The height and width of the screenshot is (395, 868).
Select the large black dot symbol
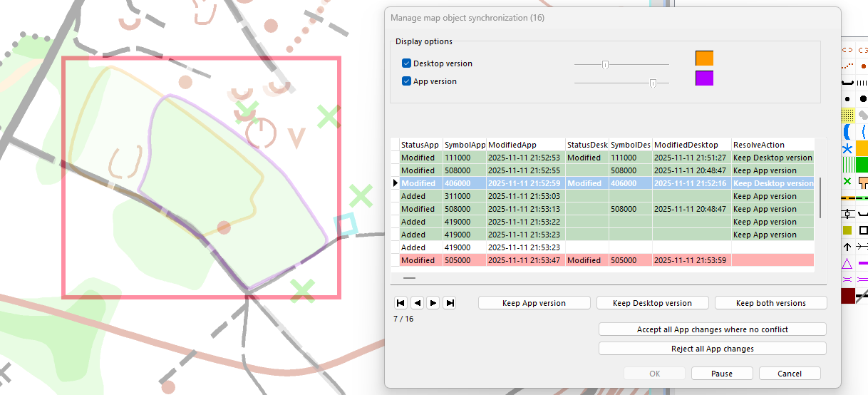point(863,99)
